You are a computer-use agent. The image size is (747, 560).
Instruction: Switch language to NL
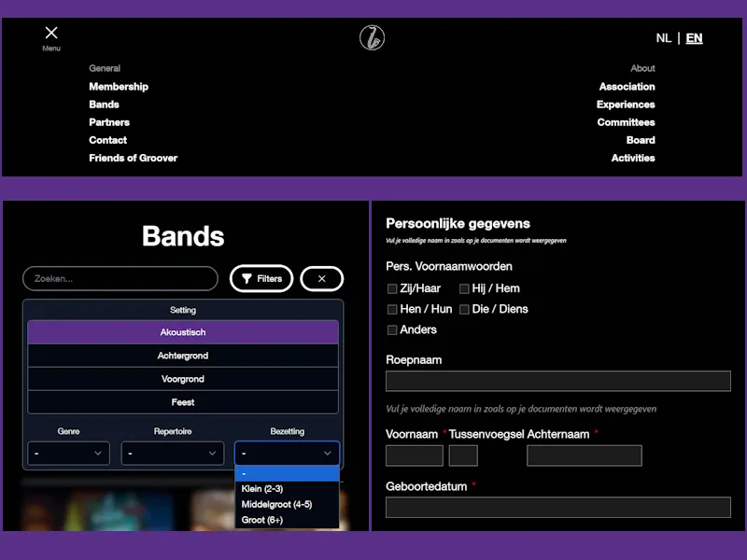pyautogui.click(x=663, y=38)
